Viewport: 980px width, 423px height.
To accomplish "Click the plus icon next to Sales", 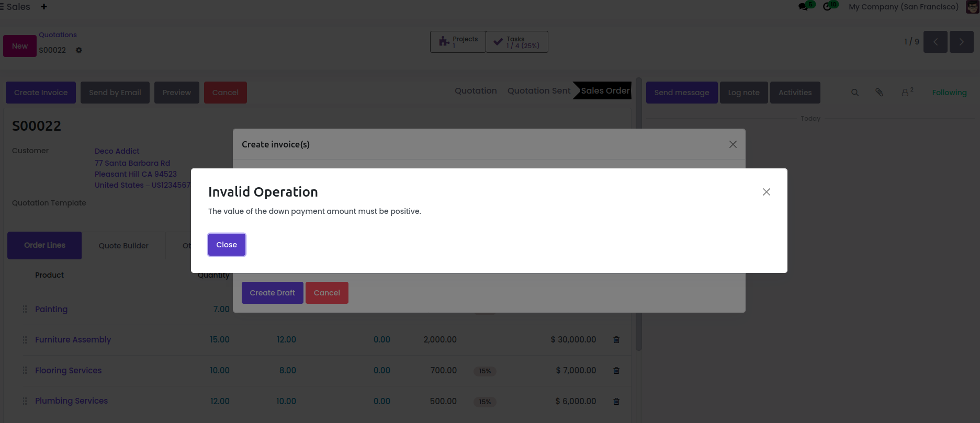I will click(x=44, y=7).
